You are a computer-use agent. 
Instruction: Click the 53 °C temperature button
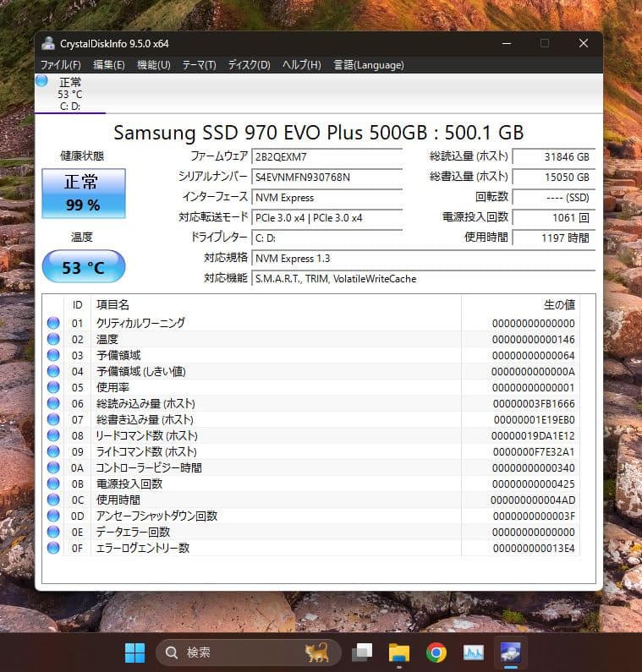pyautogui.click(x=84, y=266)
